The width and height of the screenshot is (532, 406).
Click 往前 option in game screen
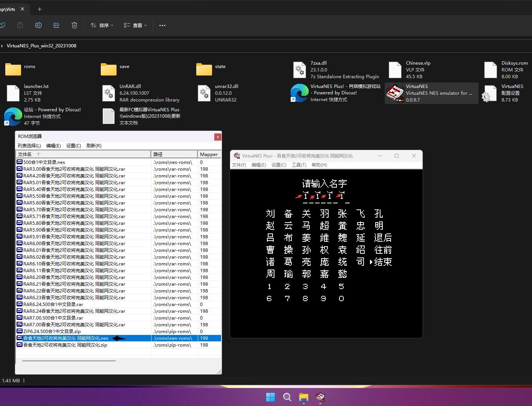(383, 250)
